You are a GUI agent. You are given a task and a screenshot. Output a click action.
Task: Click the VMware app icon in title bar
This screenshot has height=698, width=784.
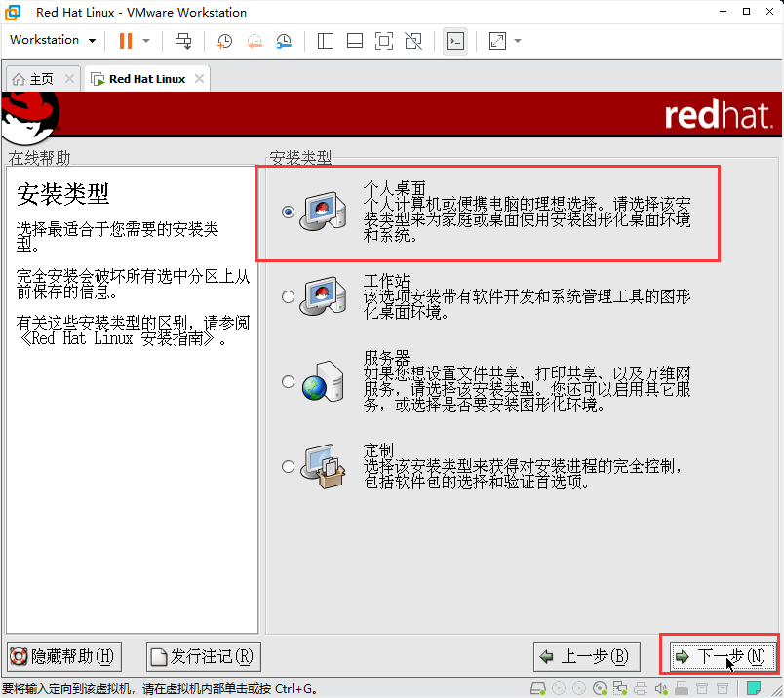pos(13,12)
